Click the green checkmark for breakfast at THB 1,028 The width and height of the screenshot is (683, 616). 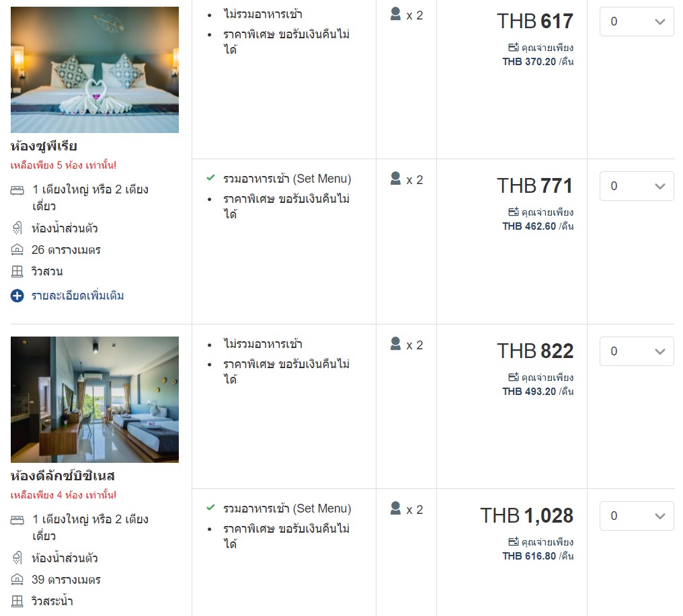point(210,508)
